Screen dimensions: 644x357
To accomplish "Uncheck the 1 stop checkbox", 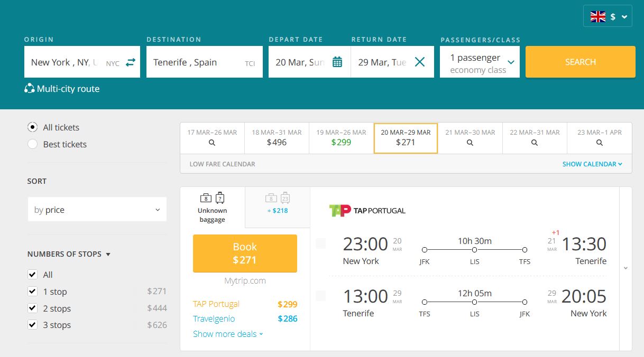I will coord(33,292).
